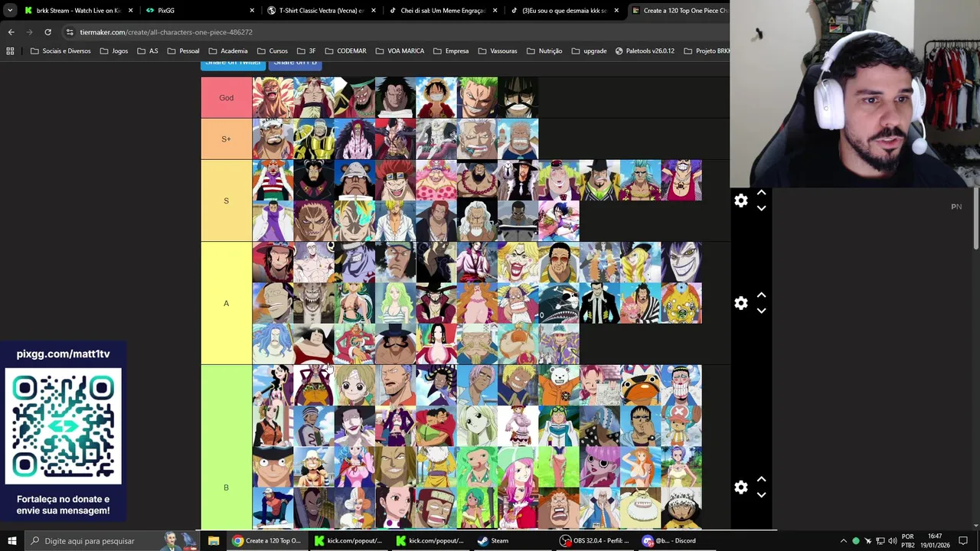
Task: Open settings gear for the B tier row
Action: (740, 487)
